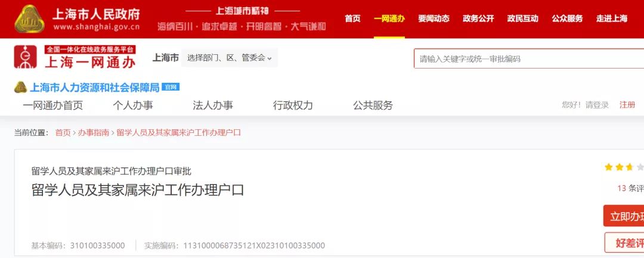The image size is (644, 258).
Task: Open the 政务公开 menu item
Action: (478, 18)
